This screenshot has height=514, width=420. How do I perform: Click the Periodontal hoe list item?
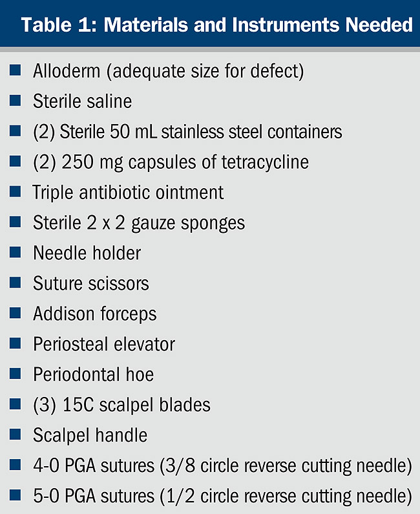(93, 374)
